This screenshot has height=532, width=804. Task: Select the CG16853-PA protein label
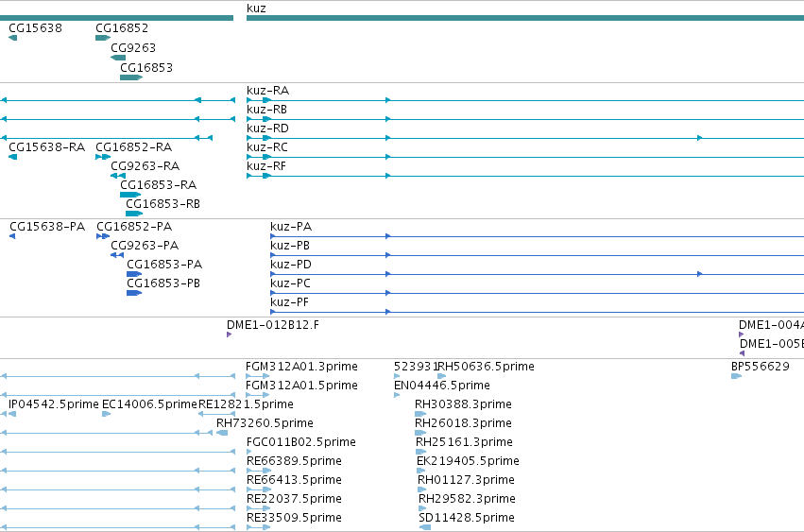pos(164,265)
